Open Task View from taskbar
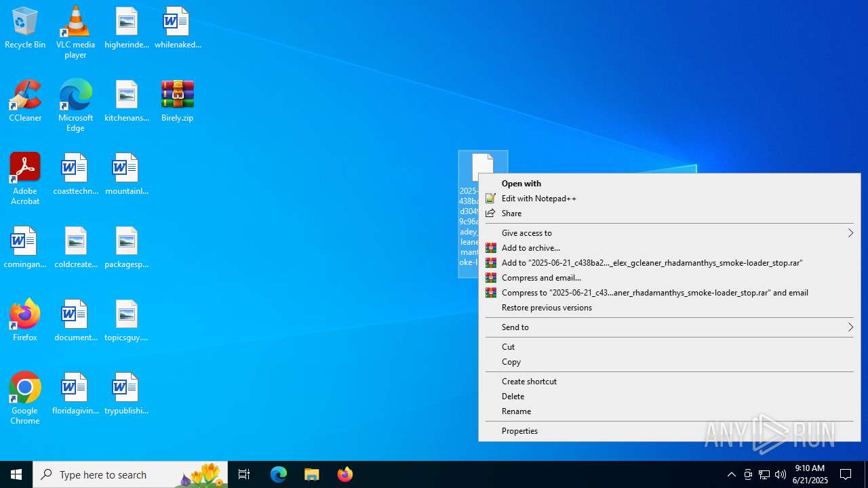Image resolution: width=868 pixels, height=488 pixels. [x=244, y=474]
